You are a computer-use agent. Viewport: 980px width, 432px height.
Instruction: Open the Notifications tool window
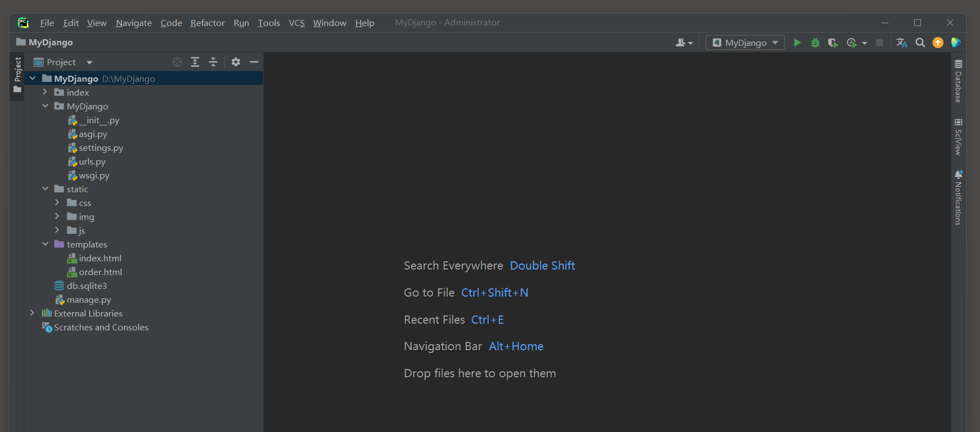point(958,198)
